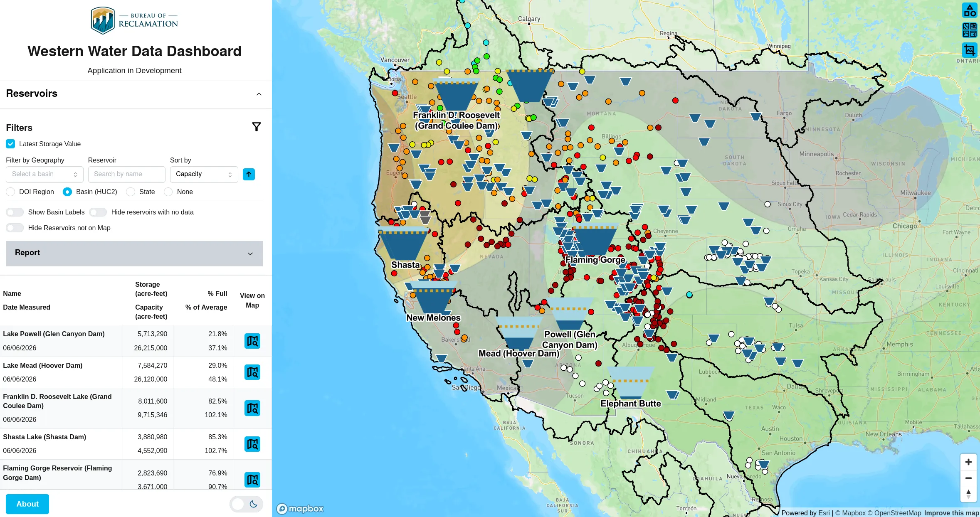
Task: Select the Basin (HUC2) radio button
Action: click(67, 192)
